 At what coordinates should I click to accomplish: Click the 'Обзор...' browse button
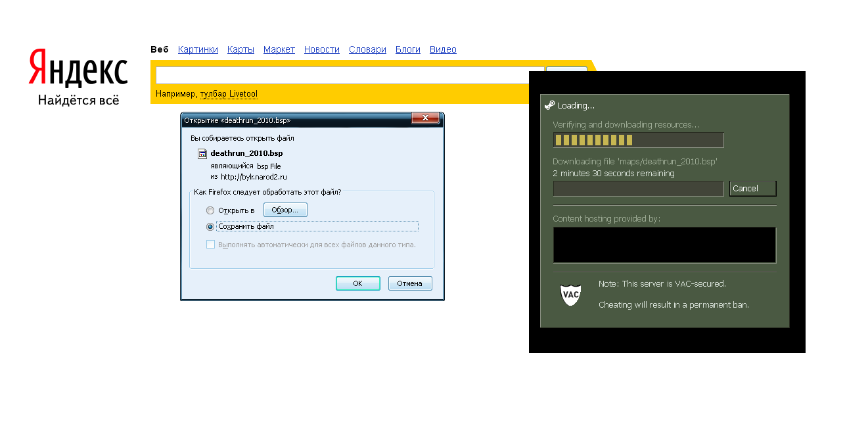coord(285,210)
